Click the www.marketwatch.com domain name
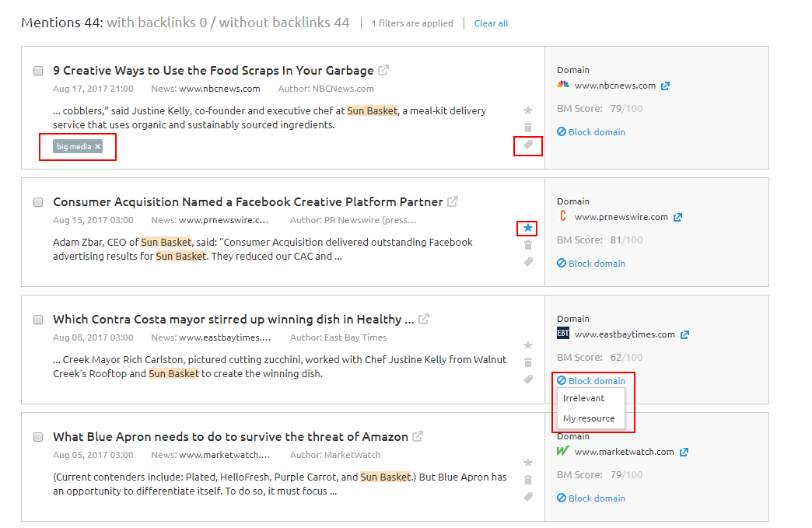 click(x=625, y=452)
